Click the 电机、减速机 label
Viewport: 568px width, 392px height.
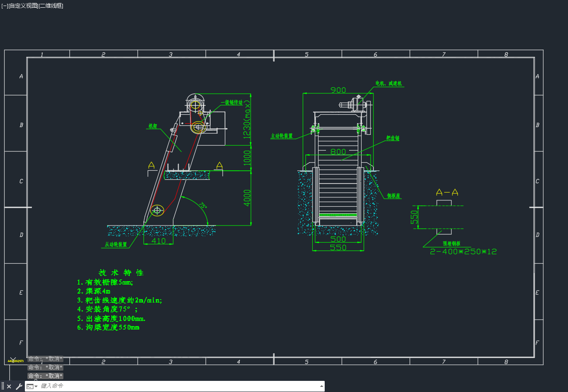[x=389, y=83]
